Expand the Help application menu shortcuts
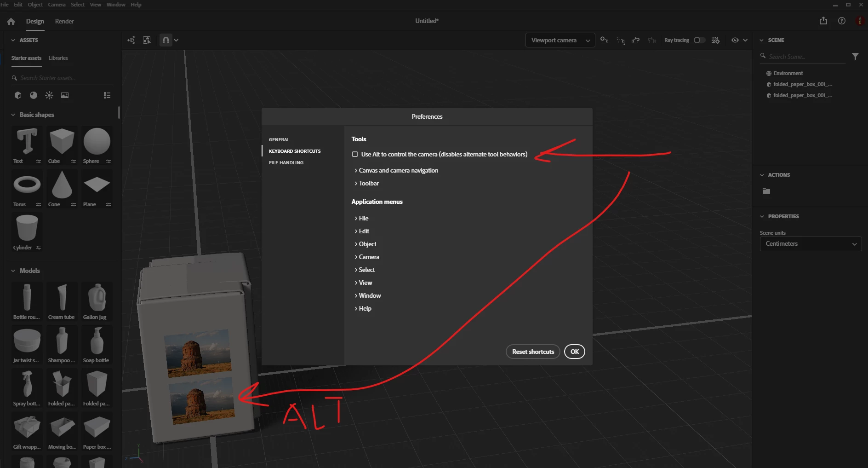The image size is (868, 468). pyautogui.click(x=363, y=308)
